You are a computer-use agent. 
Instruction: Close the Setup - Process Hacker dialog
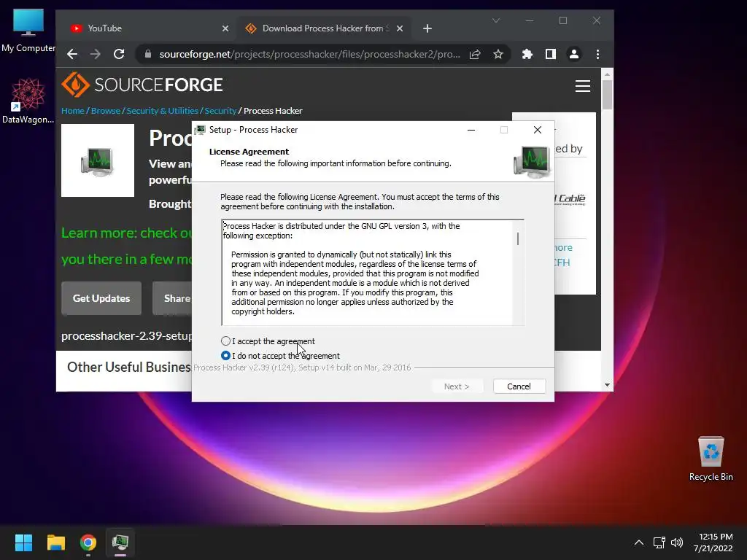point(538,130)
